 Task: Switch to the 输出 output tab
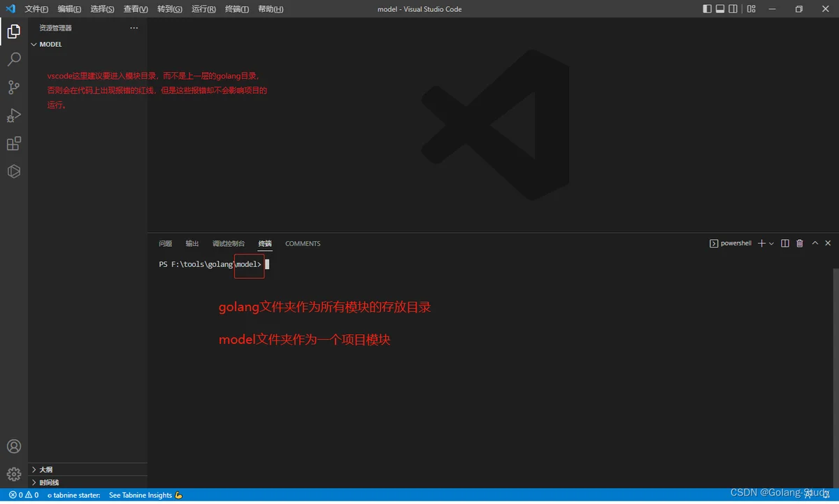tap(192, 243)
